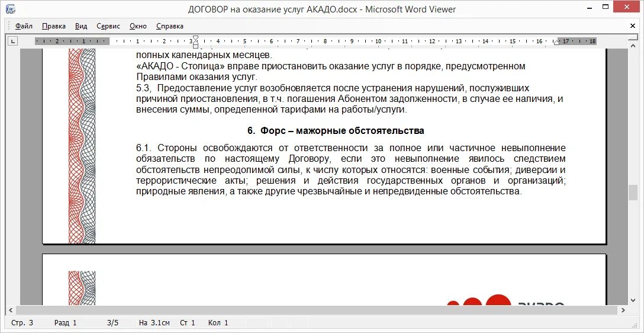
Task: Click the vertical scrollbar down arrow
Action: click(x=633, y=300)
